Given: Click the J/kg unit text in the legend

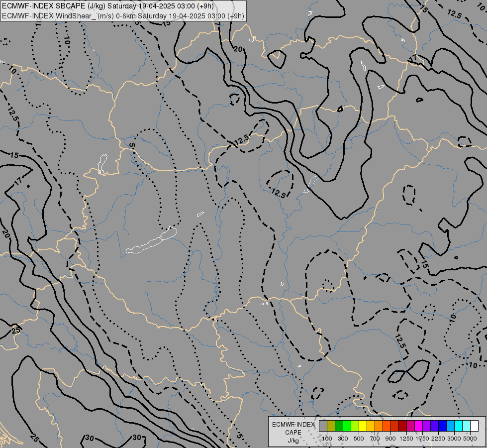Looking at the screenshot, I should [293, 441].
